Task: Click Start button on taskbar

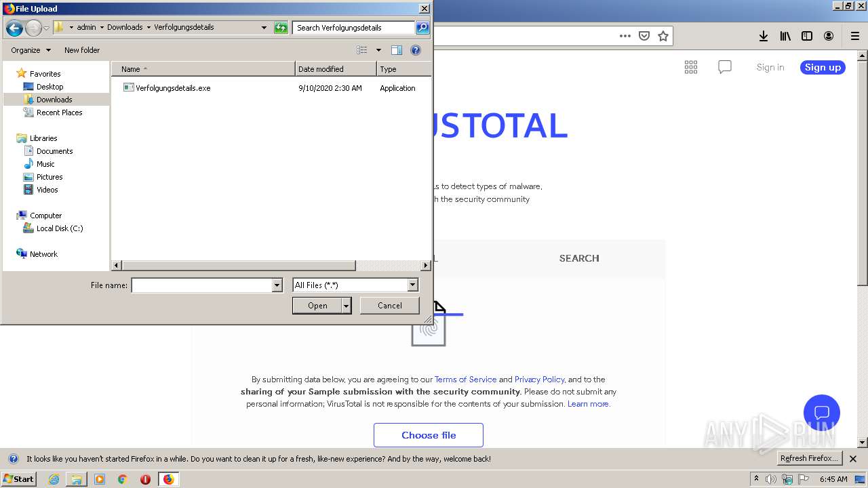Action: click(19, 479)
